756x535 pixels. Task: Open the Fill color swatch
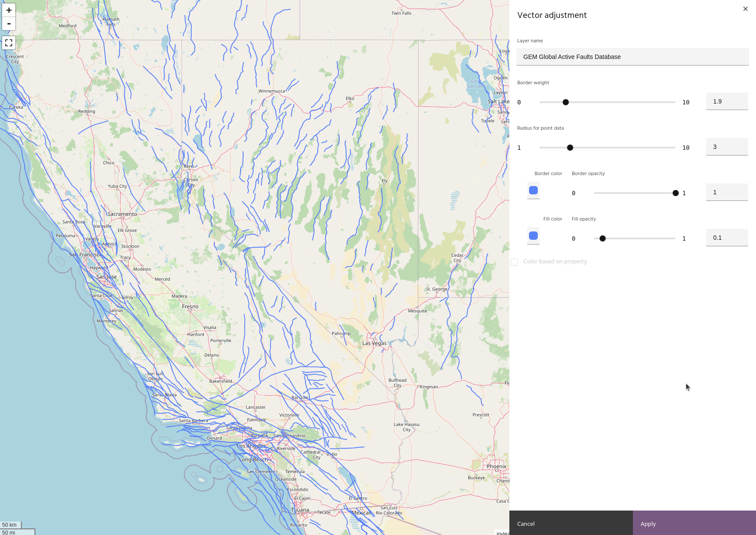tap(533, 236)
